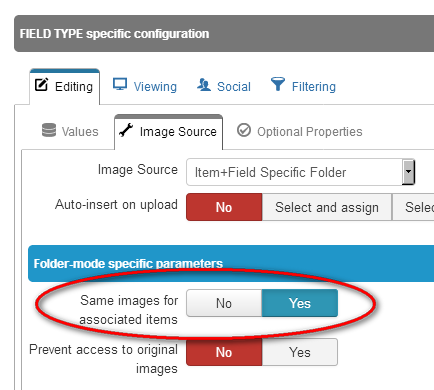The width and height of the screenshot is (434, 390).
Task: Click the partially visible third auto-insert option
Action: click(413, 207)
